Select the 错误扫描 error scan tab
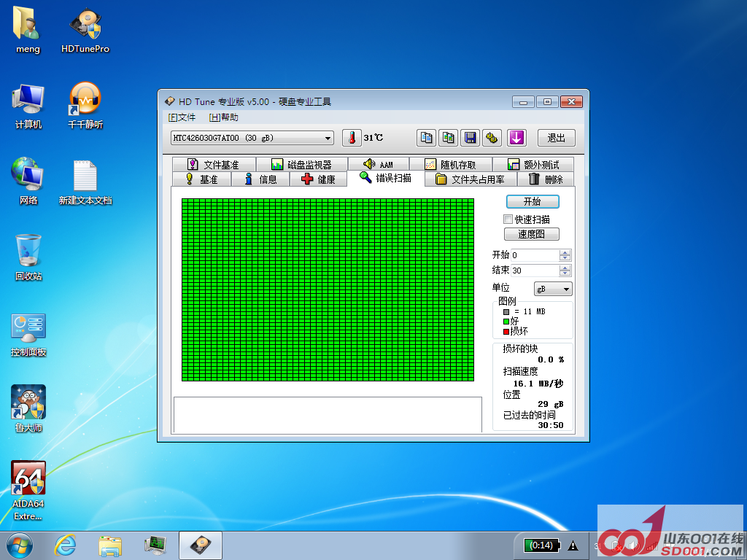The width and height of the screenshot is (747, 560). tap(385, 178)
